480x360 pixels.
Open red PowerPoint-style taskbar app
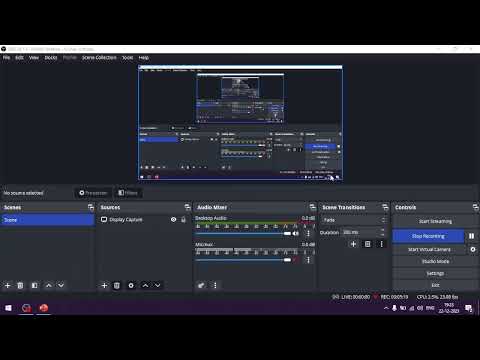(x=43, y=308)
